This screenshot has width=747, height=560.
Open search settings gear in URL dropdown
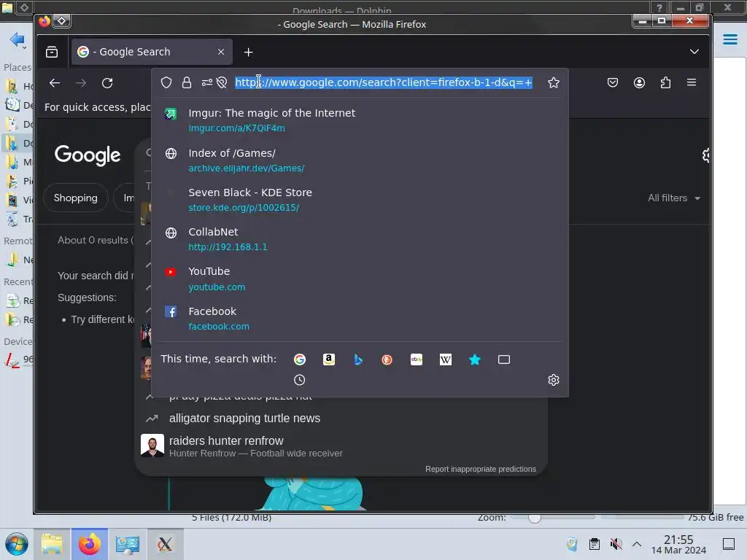pyautogui.click(x=553, y=380)
